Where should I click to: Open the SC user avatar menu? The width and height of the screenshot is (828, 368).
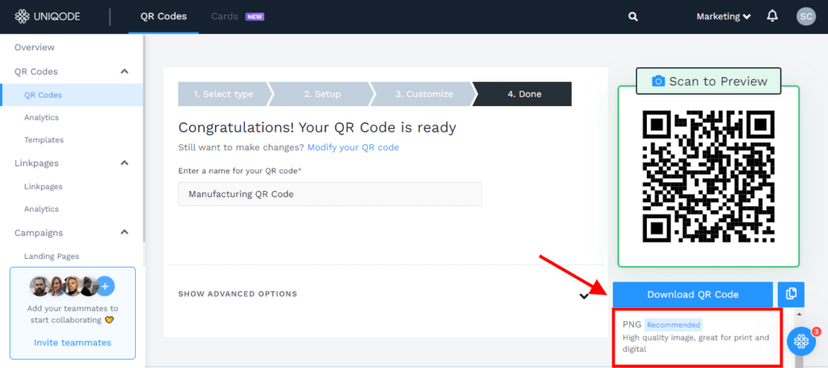tap(806, 16)
